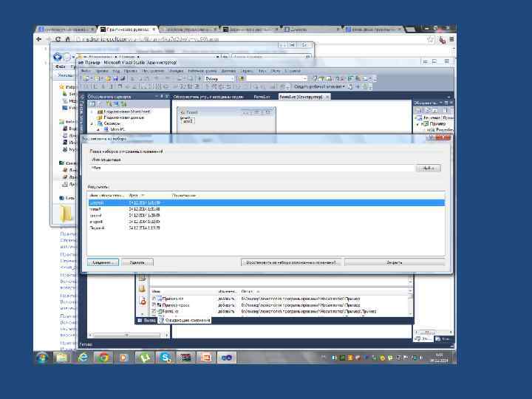Toggle the checkbox for Form1.cs pending change
The height and width of the screenshot is (399, 532).
154,311
